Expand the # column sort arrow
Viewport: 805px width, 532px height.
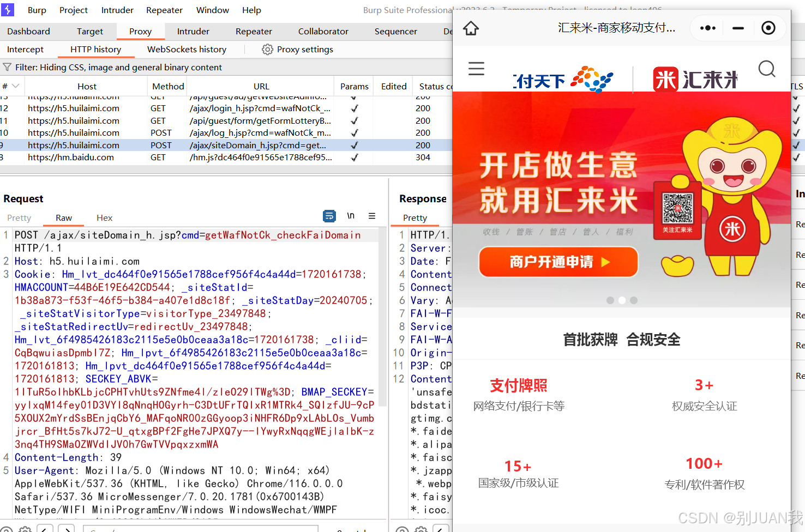point(15,86)
